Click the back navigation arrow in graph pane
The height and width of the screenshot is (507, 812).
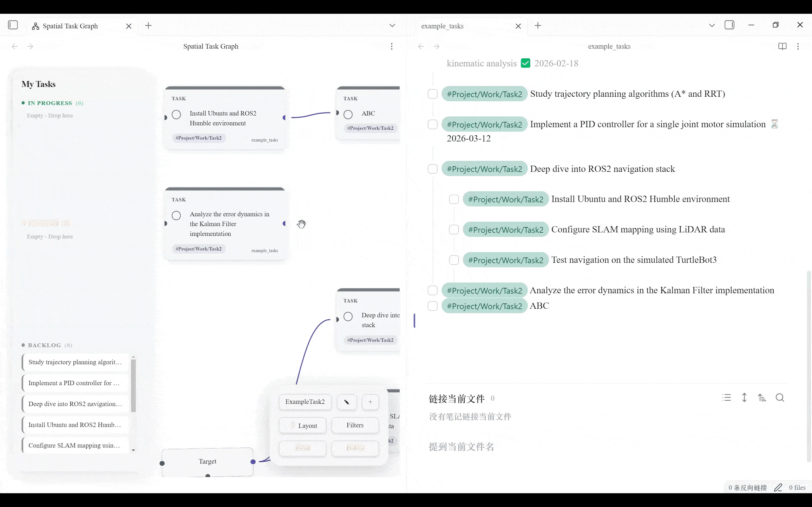click(x=14, y=46)
